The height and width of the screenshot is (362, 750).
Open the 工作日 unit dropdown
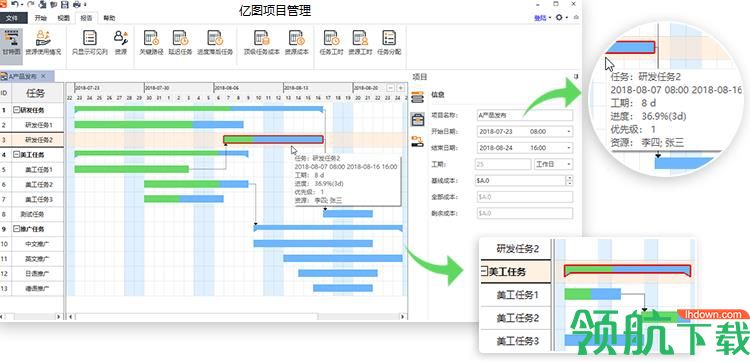point(553,164)
